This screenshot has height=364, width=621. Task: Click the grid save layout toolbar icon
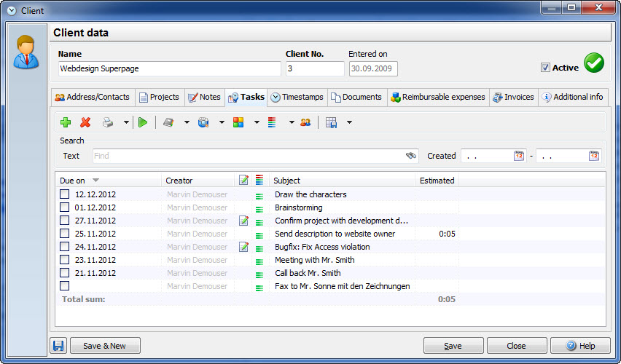coord(331,122)
